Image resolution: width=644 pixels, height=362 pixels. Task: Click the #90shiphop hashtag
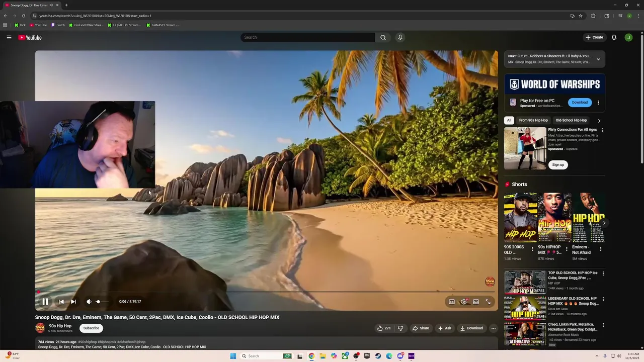point(88,342)
